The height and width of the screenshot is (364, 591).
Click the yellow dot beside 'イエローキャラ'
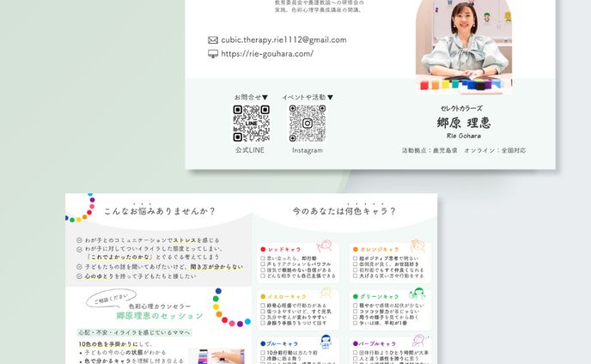point(263,296)
